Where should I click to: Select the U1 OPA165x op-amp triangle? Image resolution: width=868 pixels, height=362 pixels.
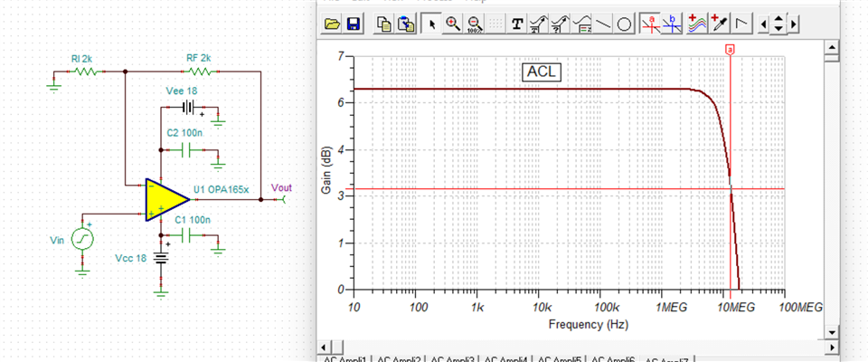(166, 200)
